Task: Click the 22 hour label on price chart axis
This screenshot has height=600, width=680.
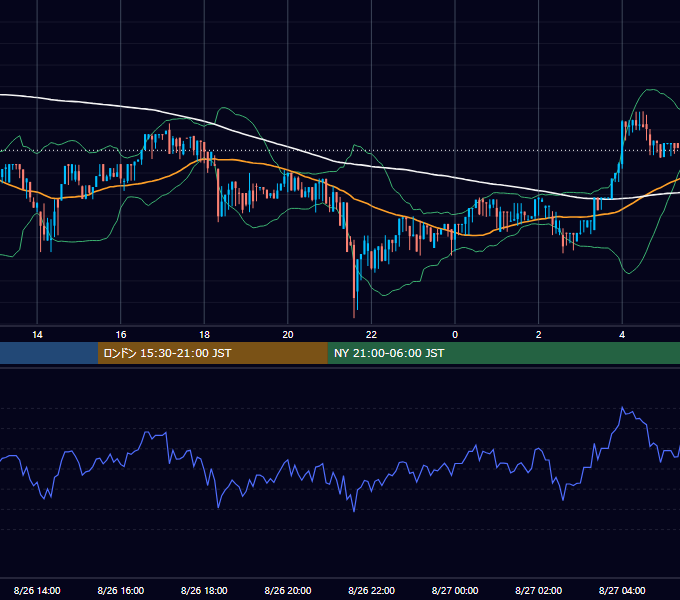Action: coord(371,335)
